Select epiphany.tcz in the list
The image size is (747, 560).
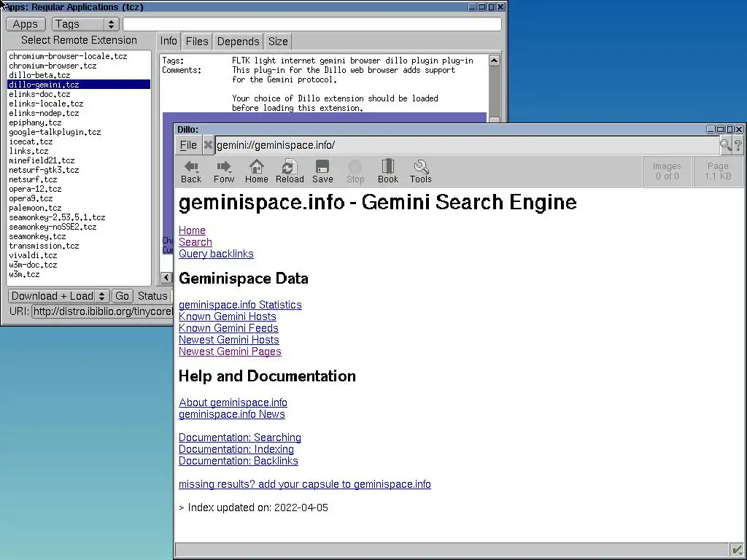tap(79, 122)
